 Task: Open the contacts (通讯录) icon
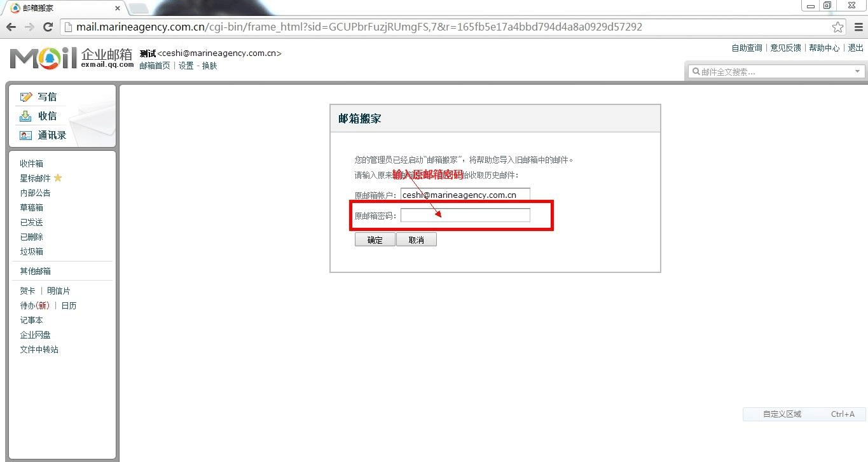coord(25,135)
